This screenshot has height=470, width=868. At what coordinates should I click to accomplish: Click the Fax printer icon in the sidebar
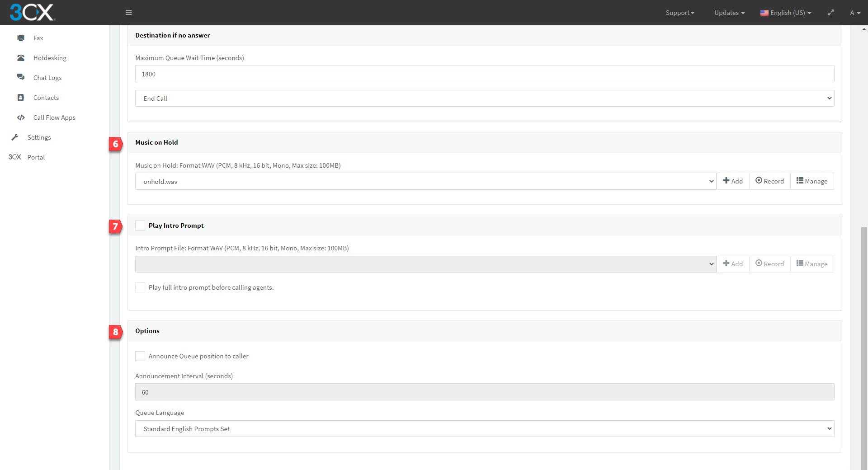click(21, 38)
